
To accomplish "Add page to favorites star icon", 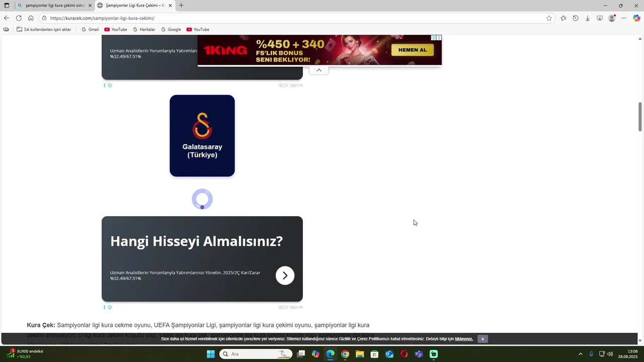I will click(x=549, y=18).
